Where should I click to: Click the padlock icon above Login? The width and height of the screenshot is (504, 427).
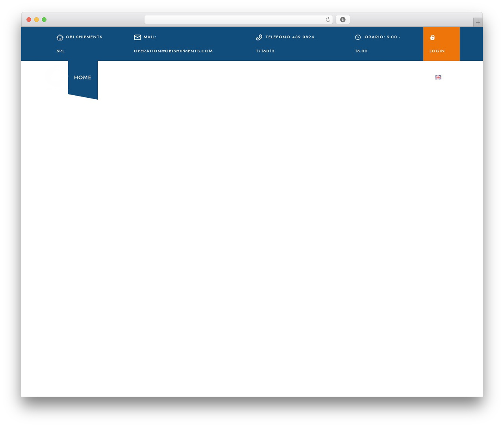[x=432, y=37]
